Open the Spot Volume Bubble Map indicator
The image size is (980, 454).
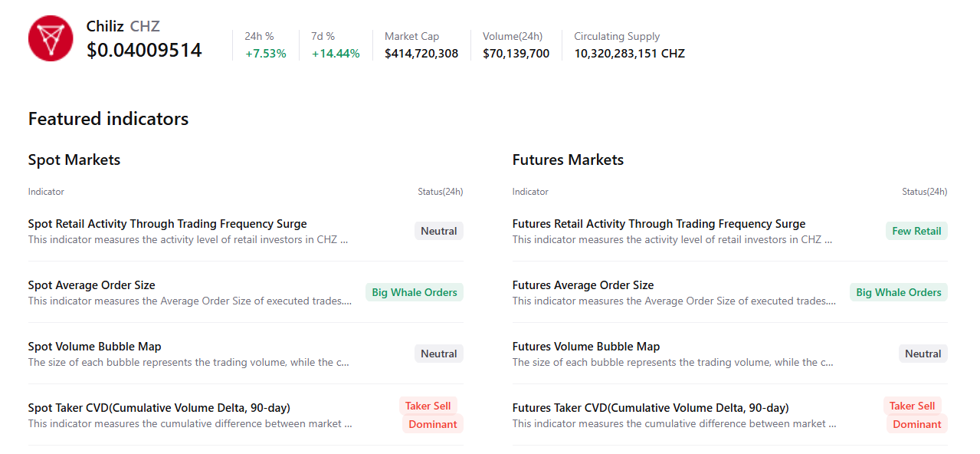tap(94, 347)
